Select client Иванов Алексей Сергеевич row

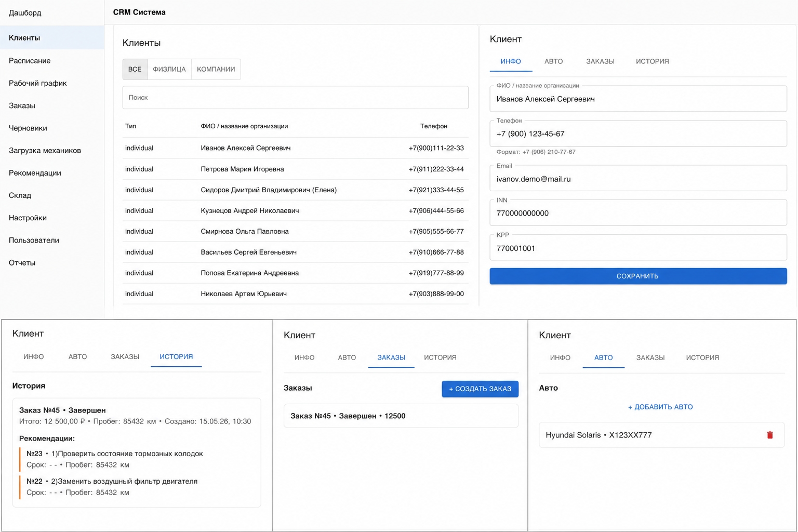pos(295,148)
